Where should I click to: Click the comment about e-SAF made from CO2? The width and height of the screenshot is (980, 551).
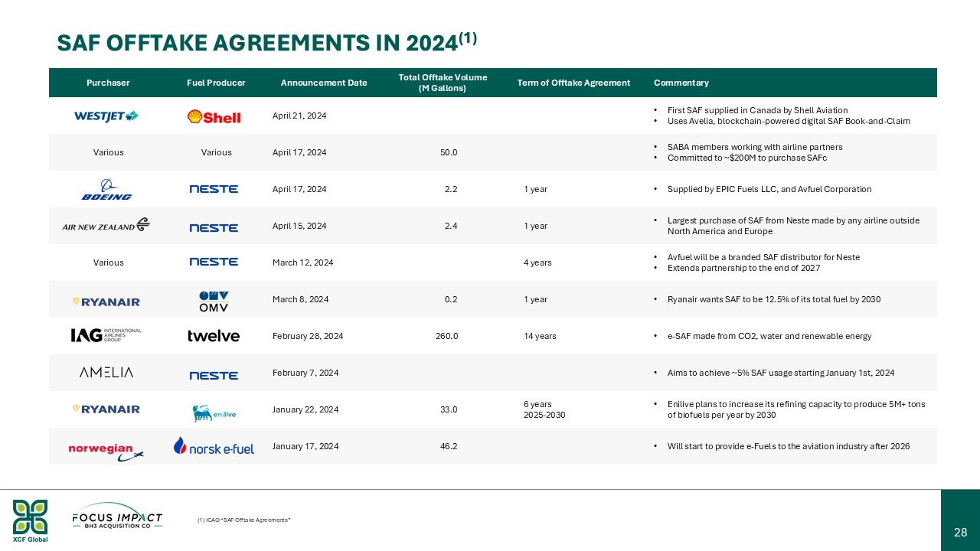[769, 336]
